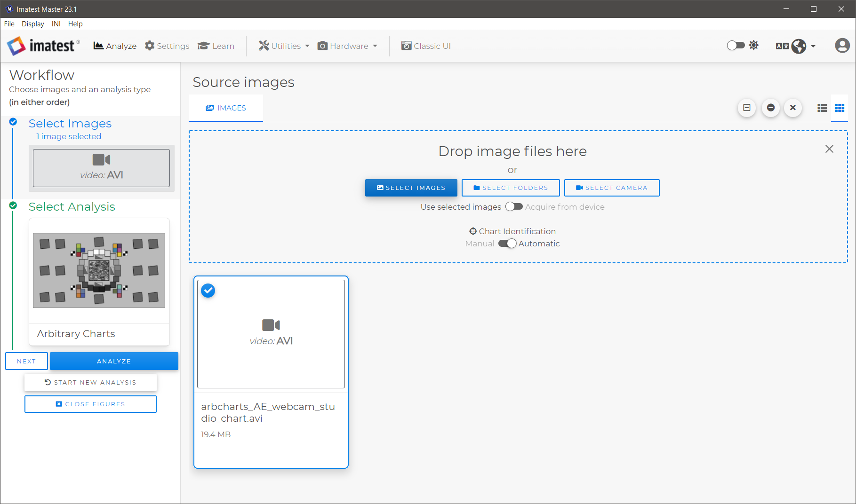Open the Classic UI
This screenshot has width=856, height=504.
click(426, 46)
